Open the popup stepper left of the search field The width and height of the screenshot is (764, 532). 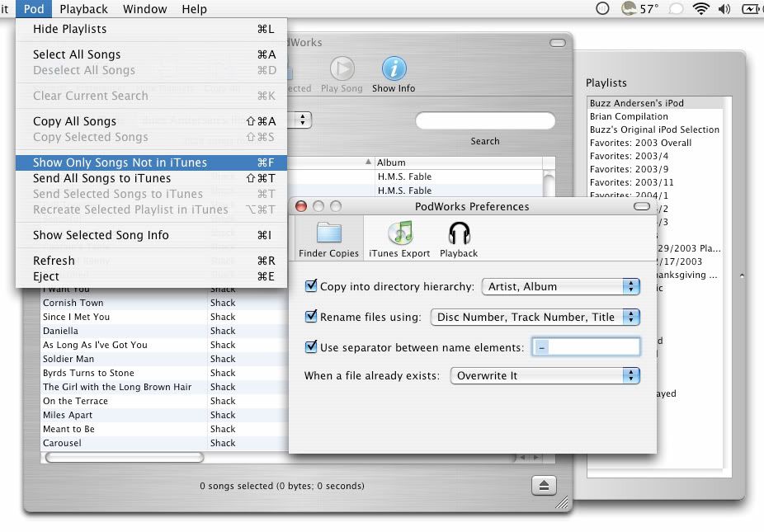pyautogui.click(x=303, y=120)
